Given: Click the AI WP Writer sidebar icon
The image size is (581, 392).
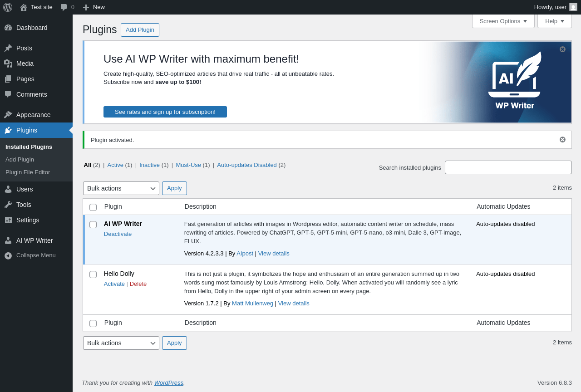Looking at the screenshot, I should click(8, 240).
